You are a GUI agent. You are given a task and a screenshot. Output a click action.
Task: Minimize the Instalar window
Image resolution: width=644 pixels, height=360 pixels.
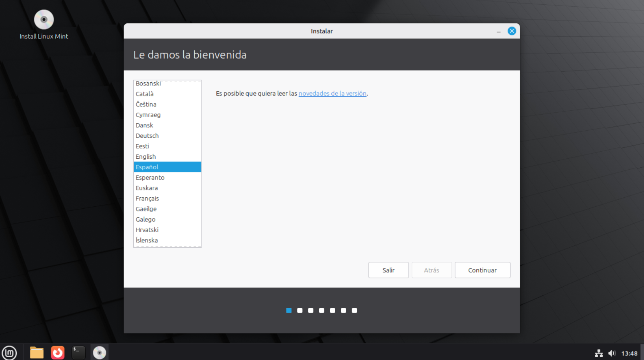point(499,32)
